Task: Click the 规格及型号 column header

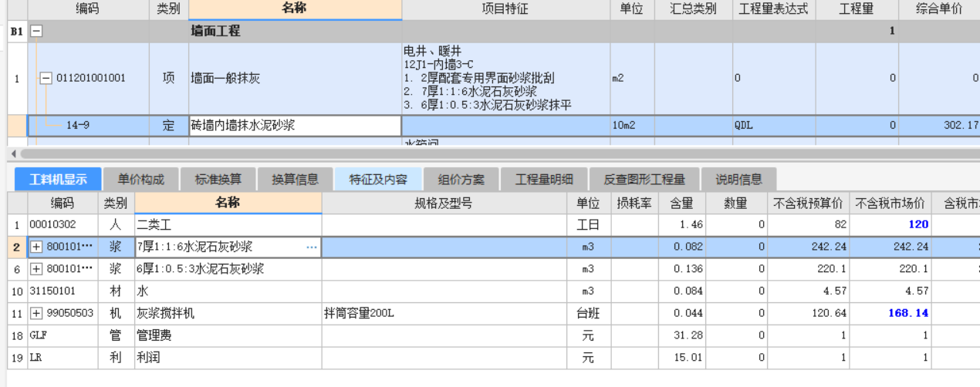Action: 442,204
